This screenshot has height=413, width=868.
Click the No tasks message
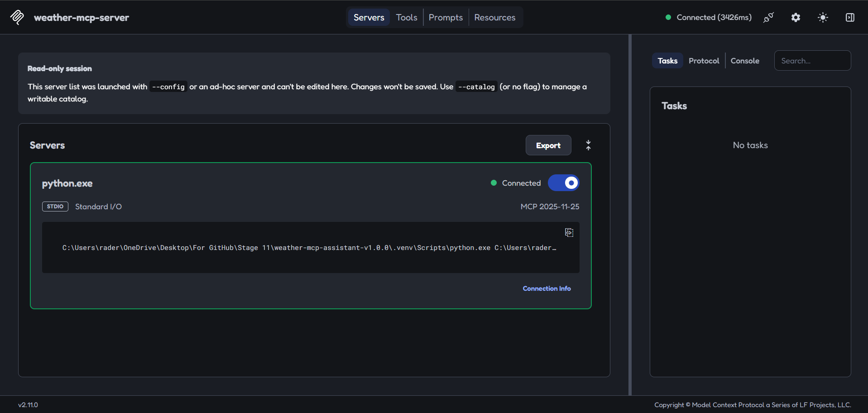pyautogui.click(x=750, y=145)
